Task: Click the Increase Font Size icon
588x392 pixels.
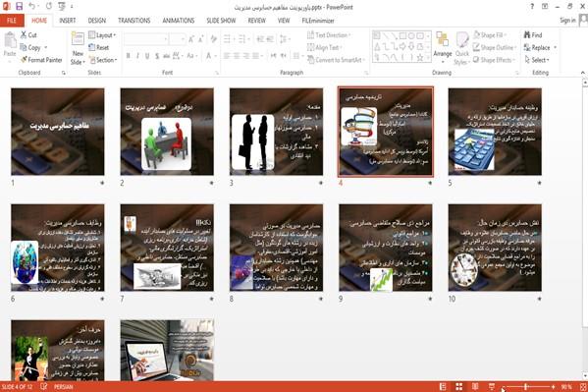Action: click(191, 38)
